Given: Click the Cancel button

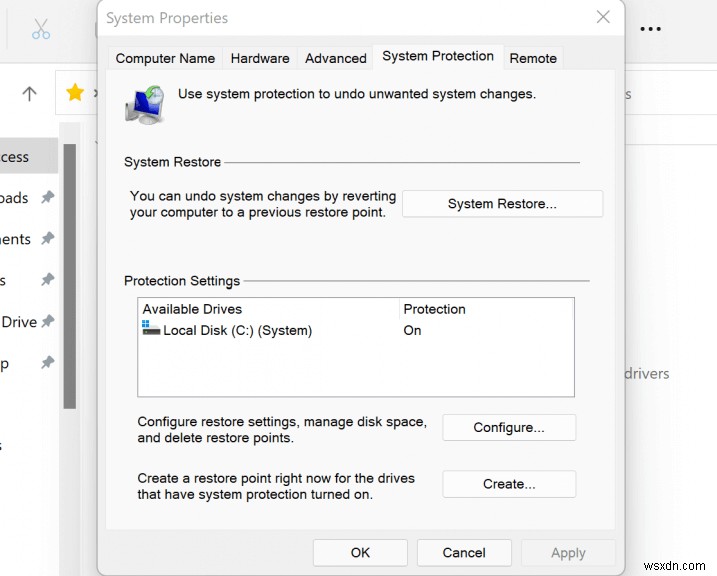Looking at the screenshot, I should coord(464,553).
